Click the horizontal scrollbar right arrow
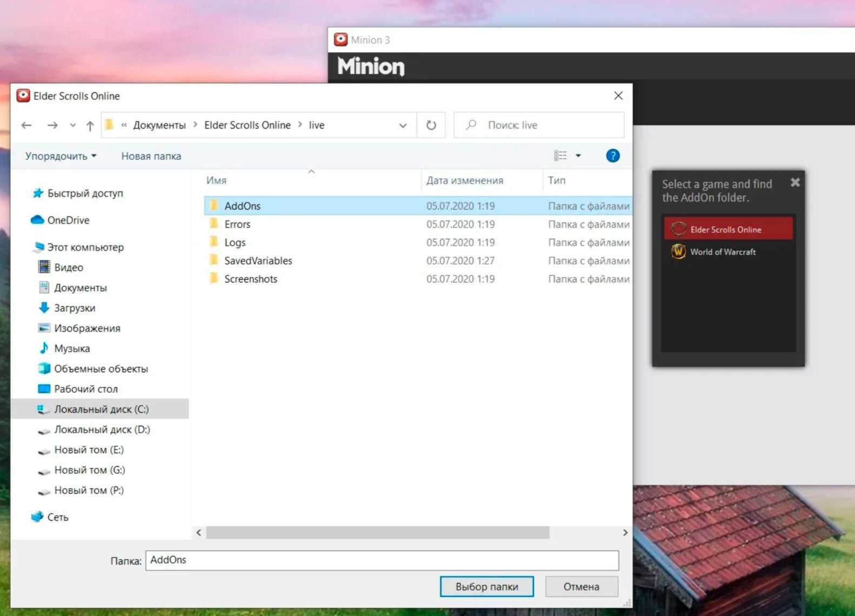Screen dimensions: 855x616 [625, 533]
